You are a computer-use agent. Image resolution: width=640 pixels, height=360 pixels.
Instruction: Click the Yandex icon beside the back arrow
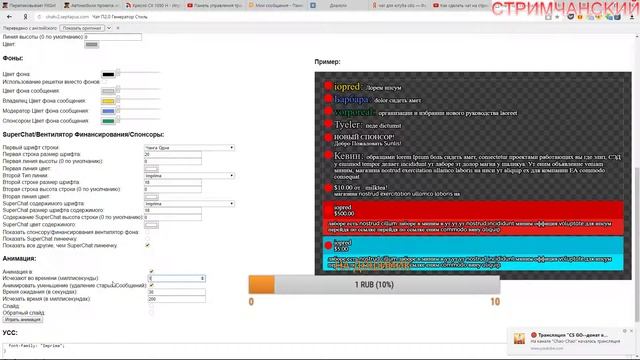25,17
